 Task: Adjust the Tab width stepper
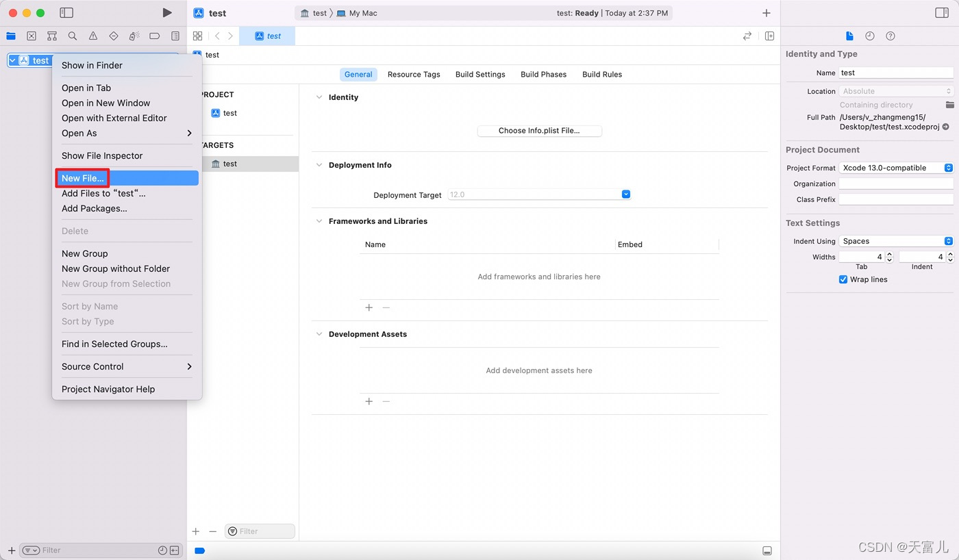click(x=889, y=257)
